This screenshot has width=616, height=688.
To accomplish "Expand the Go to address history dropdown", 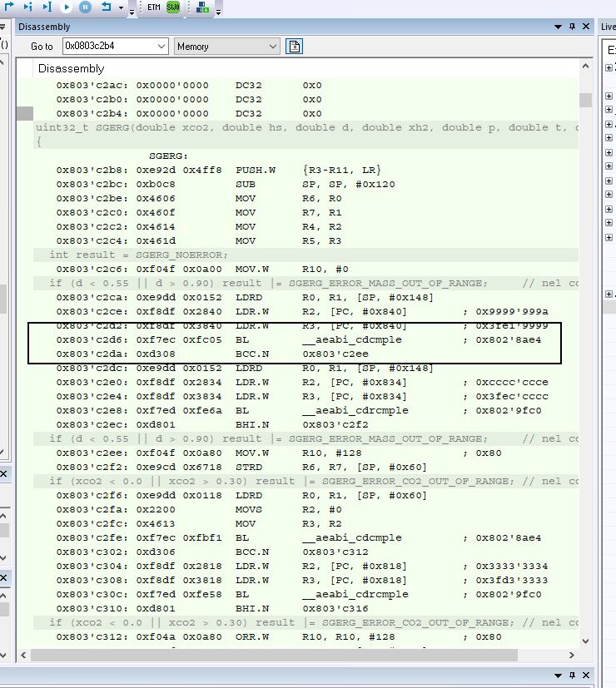I will [x=161, y=46].
